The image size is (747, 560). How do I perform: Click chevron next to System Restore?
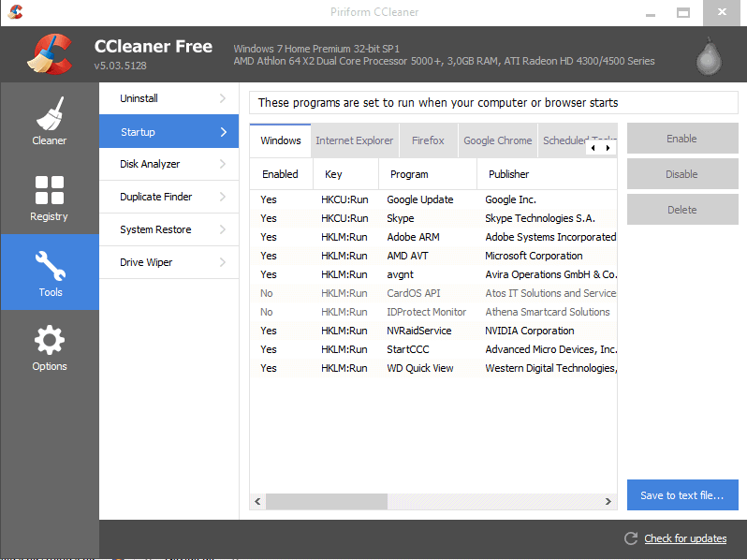(223, 229)
